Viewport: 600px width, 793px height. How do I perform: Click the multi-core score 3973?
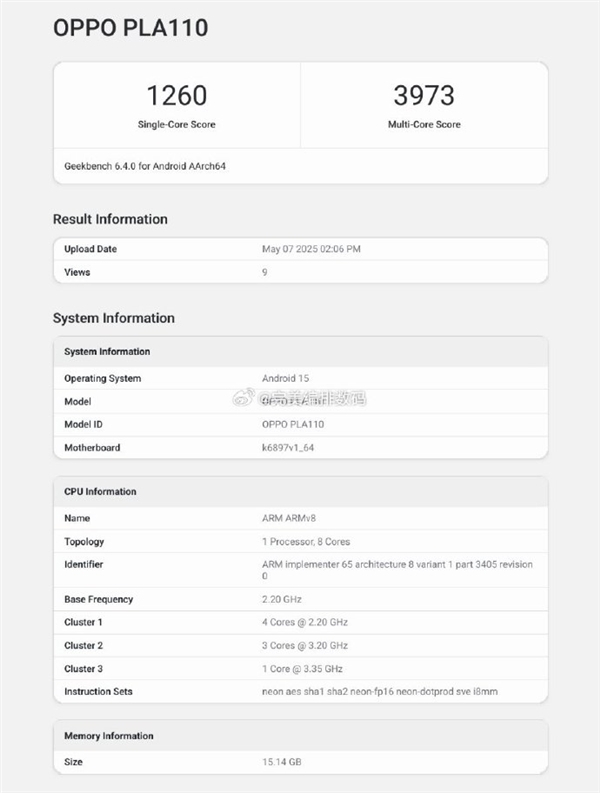pos(424,96)
